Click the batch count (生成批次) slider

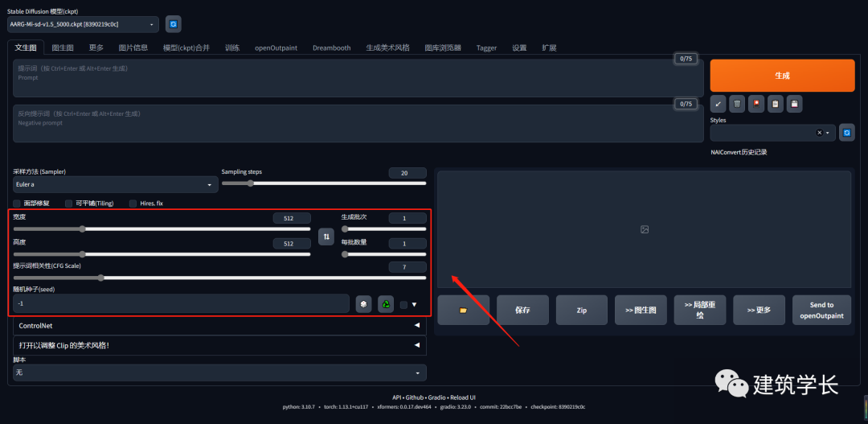coord(383,229)
